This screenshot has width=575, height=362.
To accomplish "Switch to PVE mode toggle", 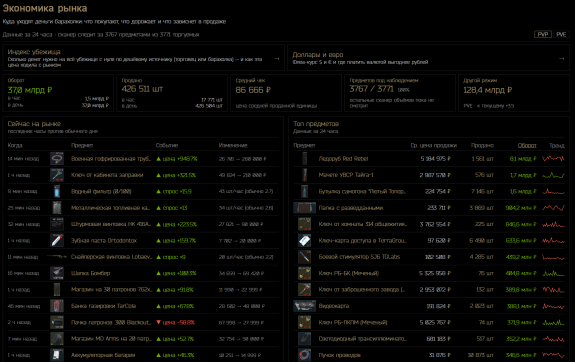I will pyautogui.click(x=561, y=34).
